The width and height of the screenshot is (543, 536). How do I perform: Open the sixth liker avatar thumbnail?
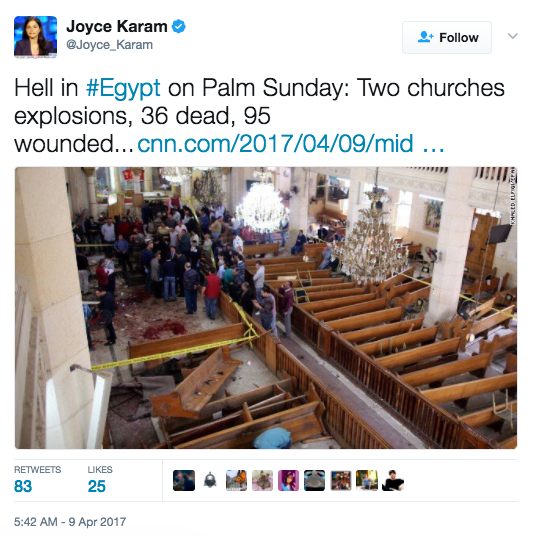[x=314, y=480]
